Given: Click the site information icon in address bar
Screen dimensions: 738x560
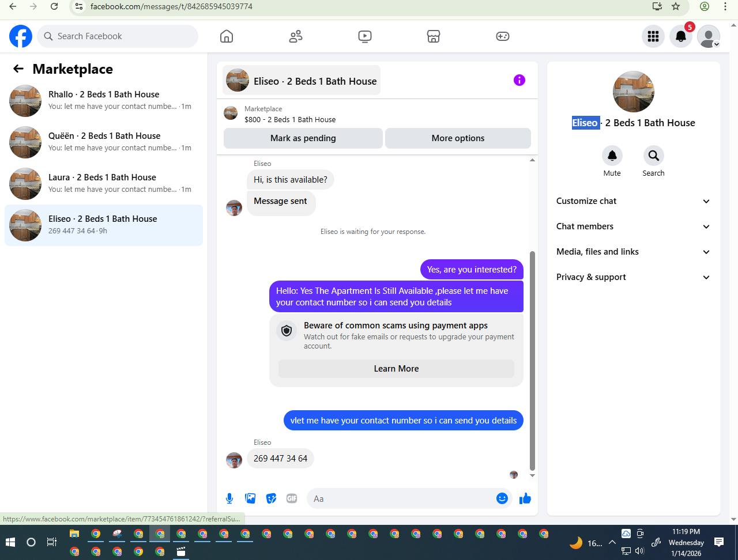Looking at the screenshot, I should coord(79,6).
